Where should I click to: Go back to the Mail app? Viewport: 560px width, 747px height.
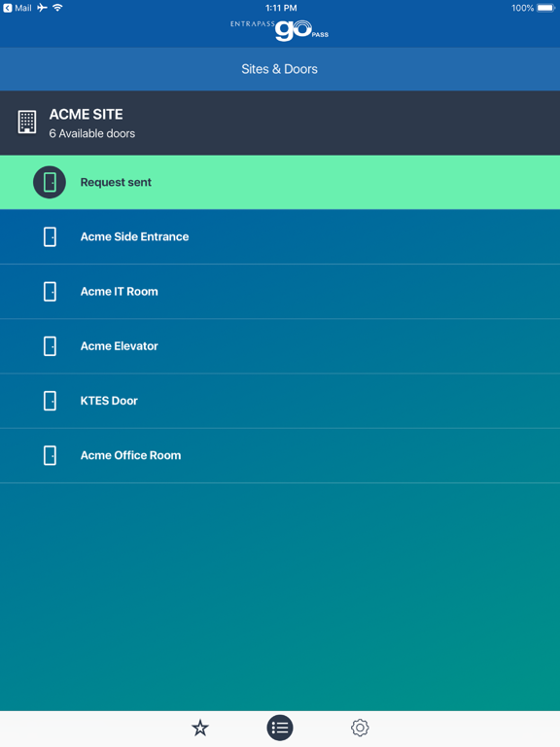(17, 8)
